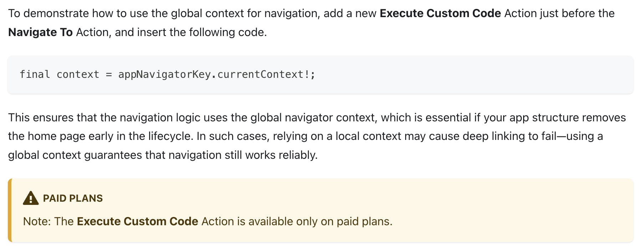Click the yellow left border of the note
Viewport: 644px width, 252px height.
pos(10,210)
